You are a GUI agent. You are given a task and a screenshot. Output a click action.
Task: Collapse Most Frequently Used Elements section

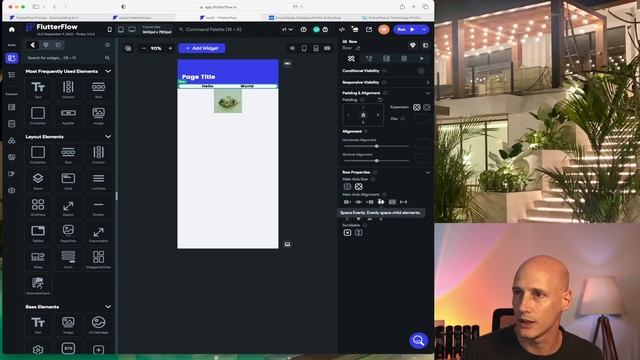(x=108, y=71)
